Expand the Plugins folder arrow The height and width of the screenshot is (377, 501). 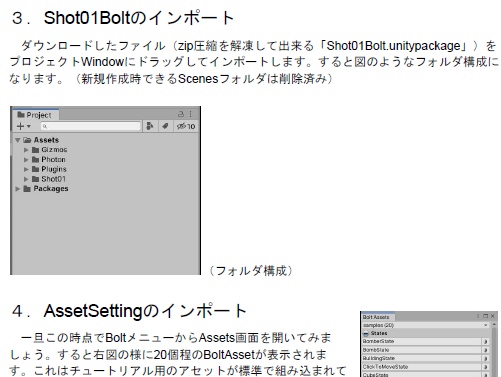26,169
